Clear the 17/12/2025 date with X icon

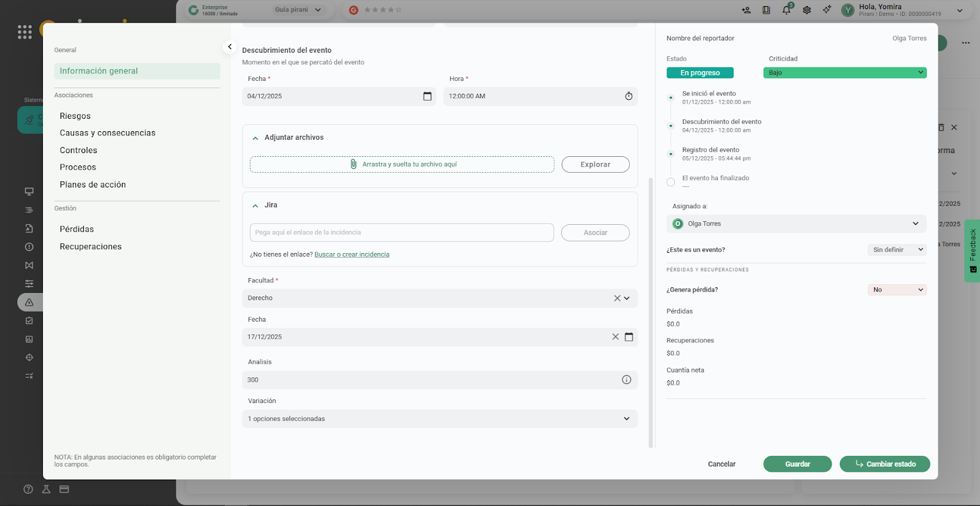point(615,337)
